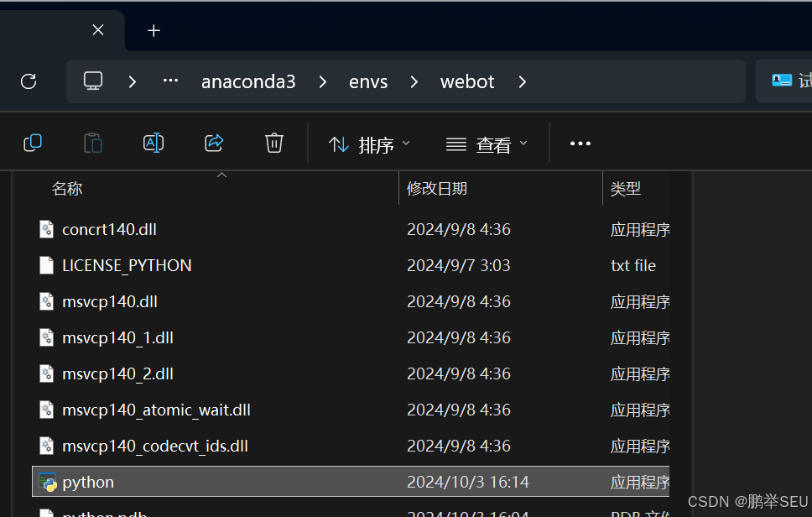This screenshot has height=517, width=812.
Task: Delete the selected python file
Action: click(273, 143)
